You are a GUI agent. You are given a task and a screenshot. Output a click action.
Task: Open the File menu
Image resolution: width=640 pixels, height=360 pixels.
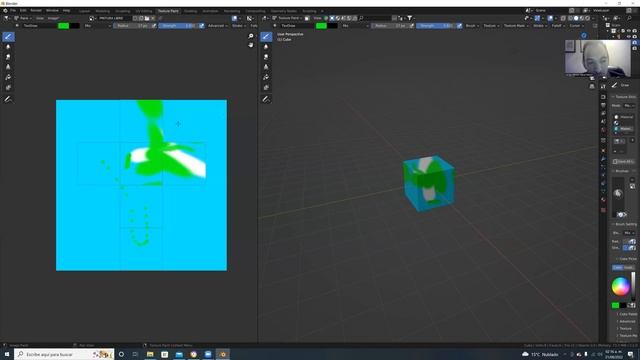[13, 11]
